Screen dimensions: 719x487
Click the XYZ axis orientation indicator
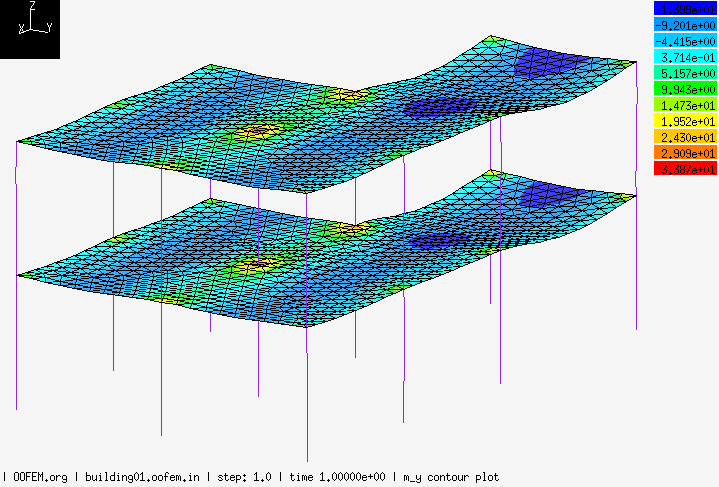(30, 29)
